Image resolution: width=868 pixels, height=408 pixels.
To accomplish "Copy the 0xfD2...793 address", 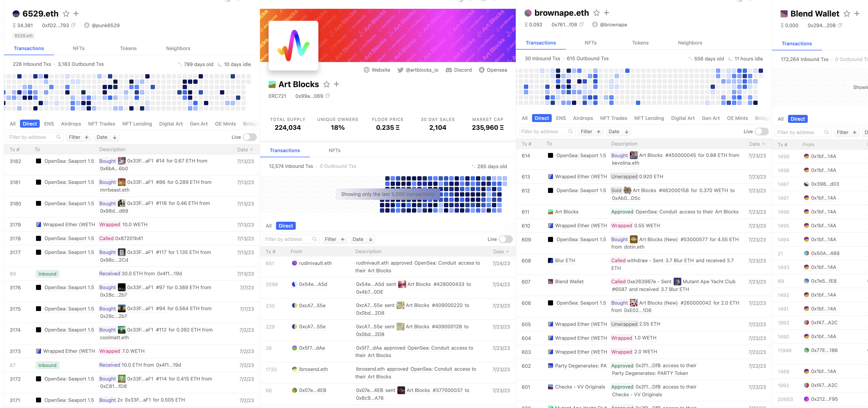I will [x=73, y=25].
